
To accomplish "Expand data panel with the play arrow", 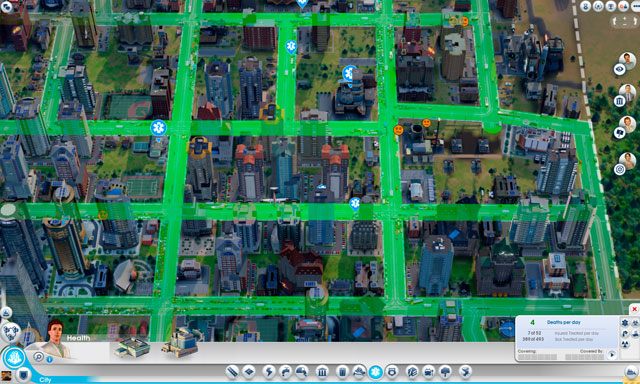I will pyautogui.click(x=611, y=355).
